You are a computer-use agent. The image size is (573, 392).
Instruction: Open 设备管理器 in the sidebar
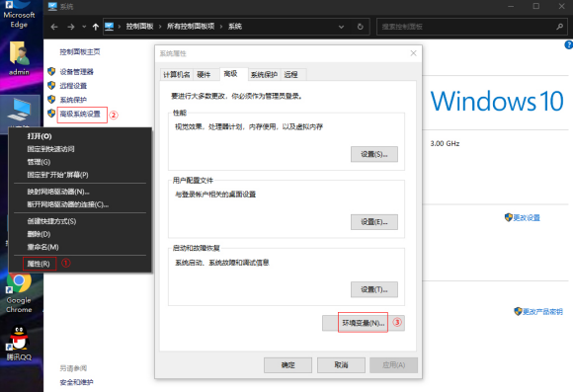tap(76, 72)
